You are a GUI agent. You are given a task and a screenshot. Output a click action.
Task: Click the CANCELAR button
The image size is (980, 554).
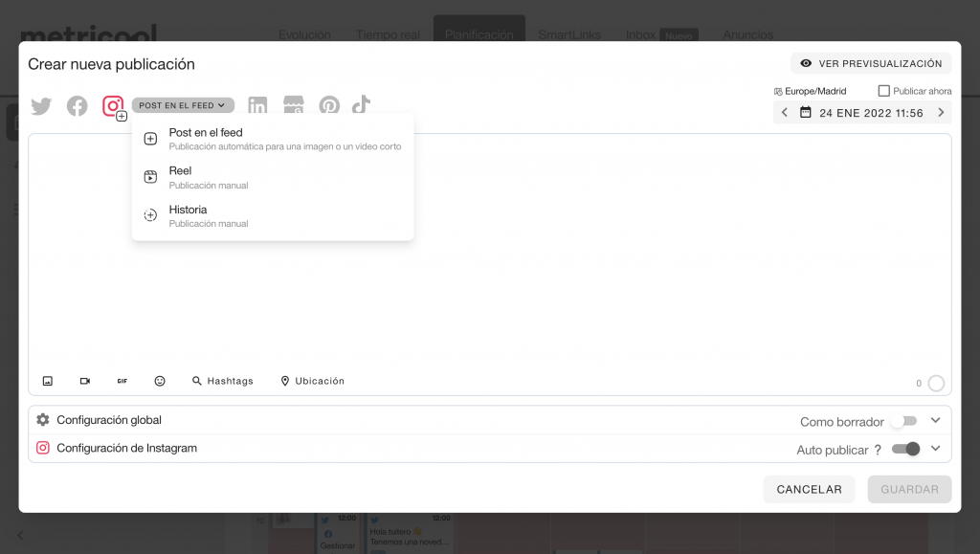[x=810, y=490]
